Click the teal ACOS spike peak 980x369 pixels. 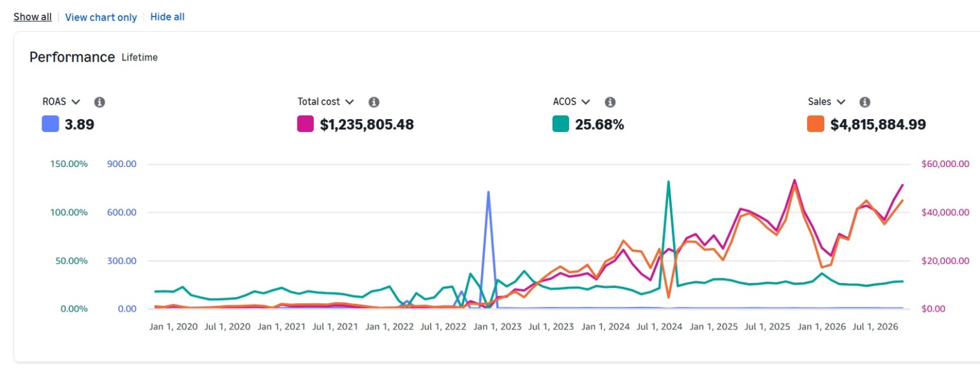[668, 182]
